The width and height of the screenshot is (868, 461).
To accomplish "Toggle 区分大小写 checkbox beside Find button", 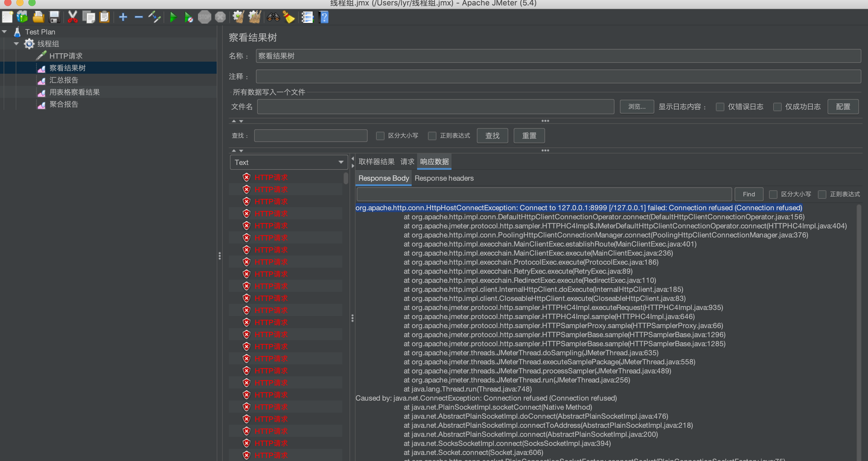I will pyautogui.click(x=773, y=195).
